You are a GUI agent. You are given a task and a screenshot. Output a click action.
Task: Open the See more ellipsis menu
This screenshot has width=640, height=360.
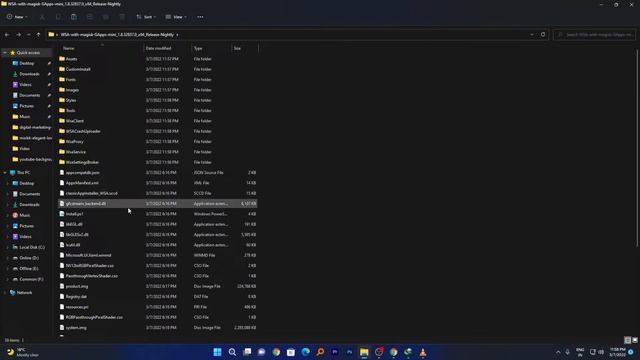coord(200,17)
